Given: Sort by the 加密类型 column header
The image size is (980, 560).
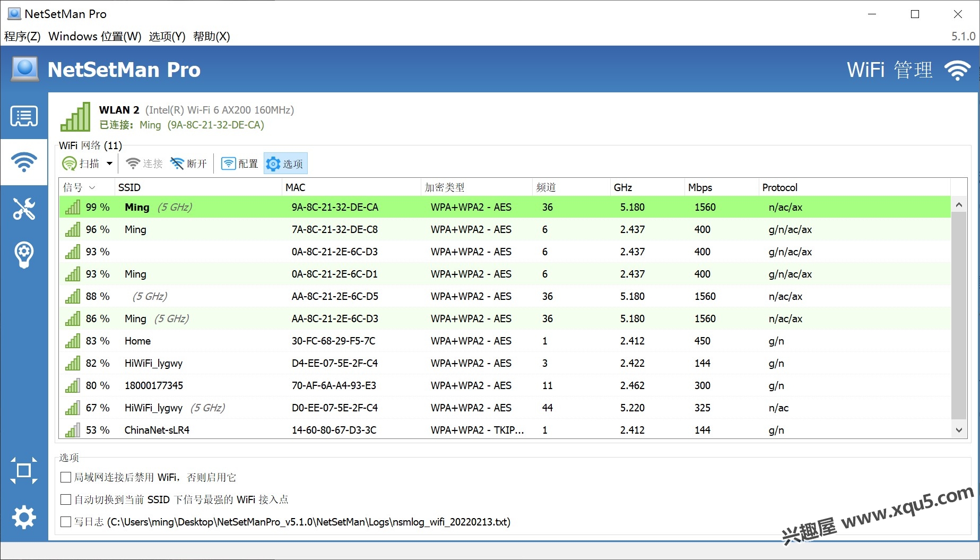Looking at the screenshot, I should coord(476,187).
